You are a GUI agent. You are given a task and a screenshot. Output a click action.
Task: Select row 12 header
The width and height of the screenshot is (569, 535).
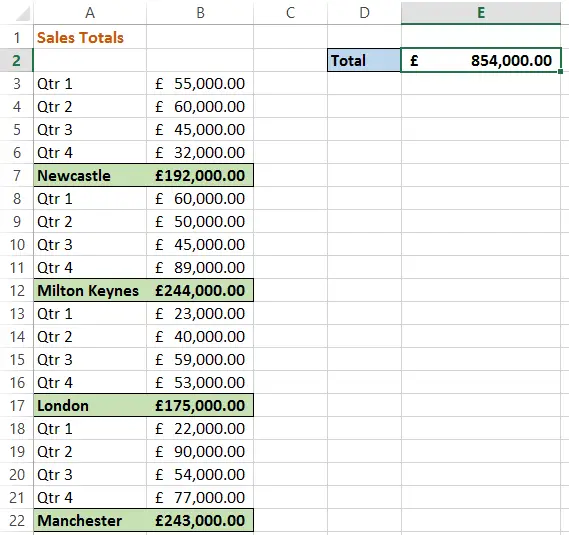[x=17, y=290]
